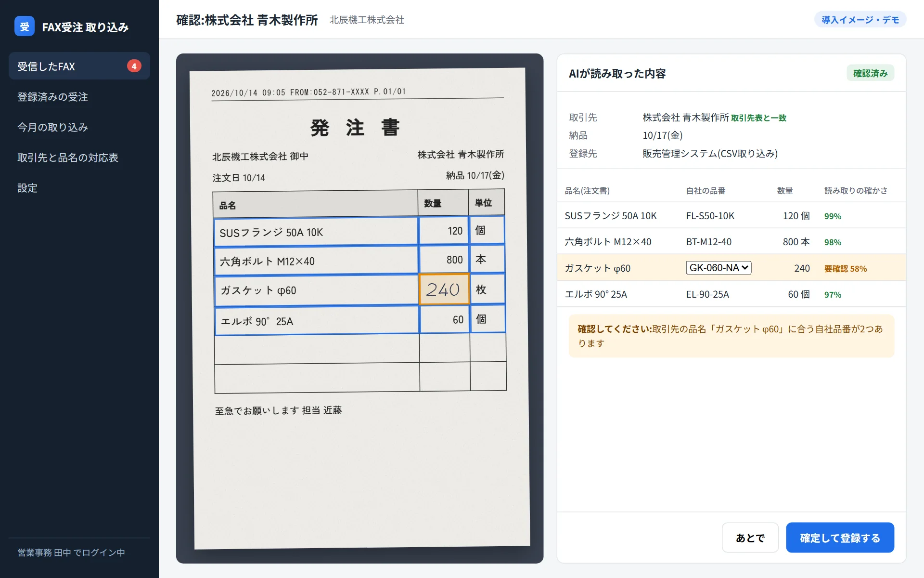Click the FL-S50-10K part number

710,216
